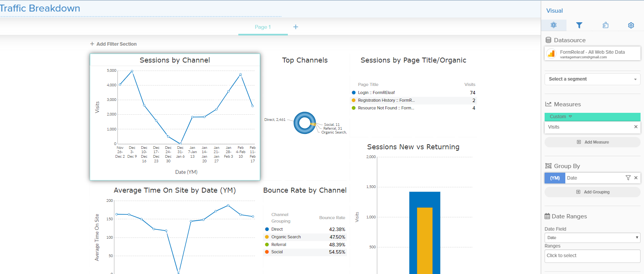
Task: Click Add Filter Section
Action: 114,44
